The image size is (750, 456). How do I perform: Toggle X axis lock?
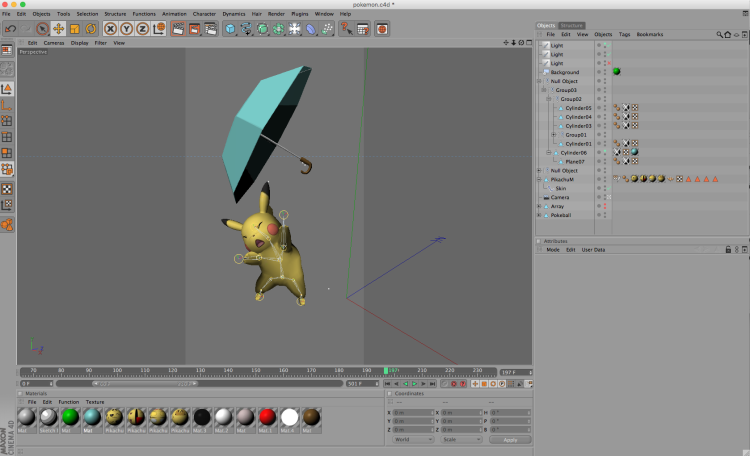pyautogui.click(x=110, y=29)
